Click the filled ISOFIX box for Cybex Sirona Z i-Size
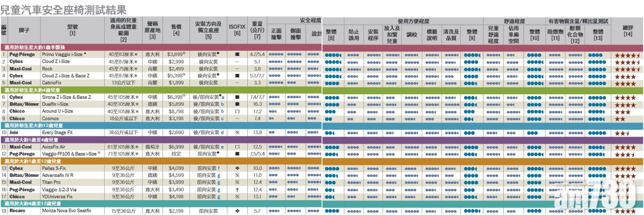Image resolution: width=644 pixels, height=215 pixels. (x=237, y=97)
